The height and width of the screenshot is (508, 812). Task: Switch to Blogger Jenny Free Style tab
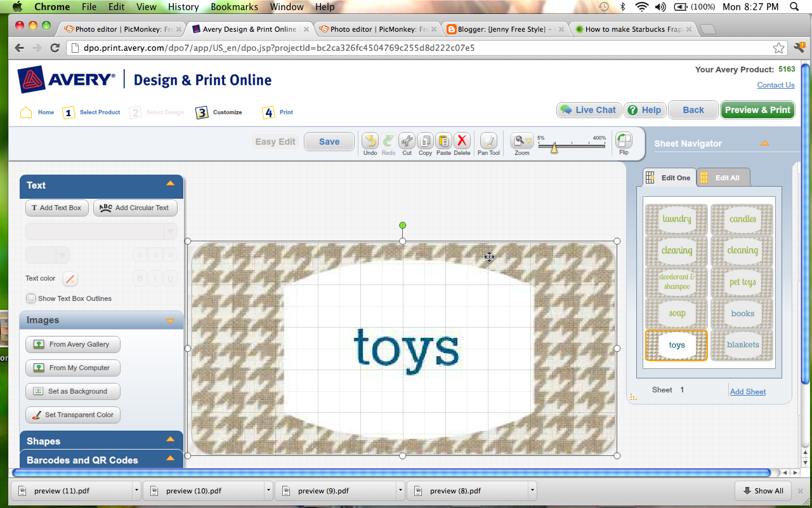pyautogui.click(x=506, y=29)
